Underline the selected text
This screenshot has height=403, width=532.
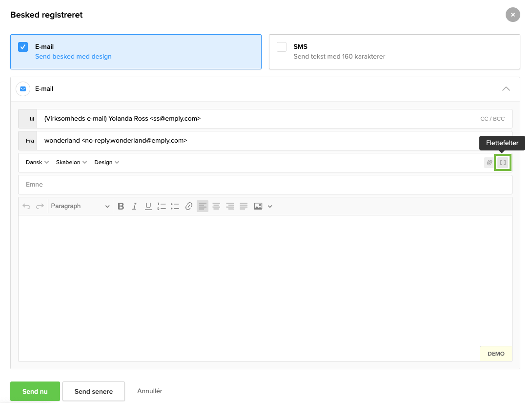click(x=148, y=206)
